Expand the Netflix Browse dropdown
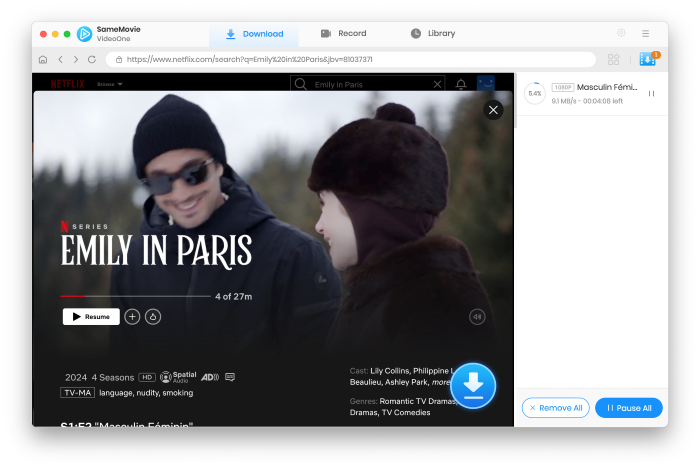This screenshot has width=700, height=469. (110, 84)
